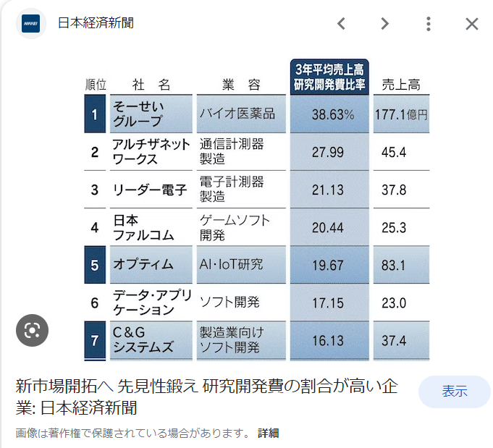This screenshot has height=448, width=493.
Task: Click the 3年平均売上高 研究開発費比率 header
Action: 329,77
